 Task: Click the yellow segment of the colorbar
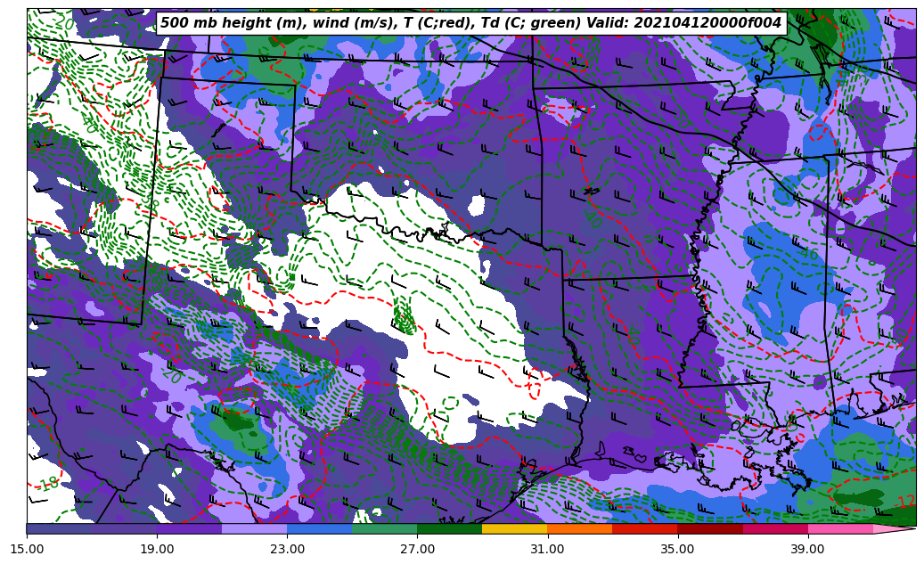tap(514, 529)
